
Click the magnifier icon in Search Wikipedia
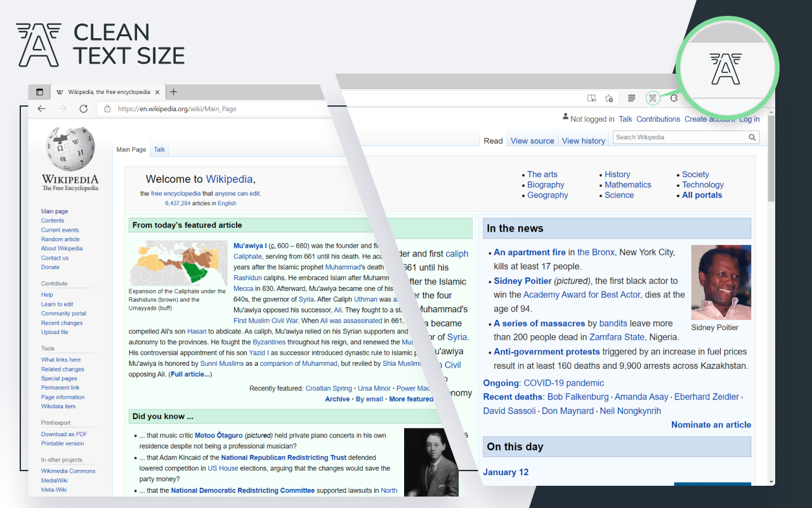pos(752,137)
